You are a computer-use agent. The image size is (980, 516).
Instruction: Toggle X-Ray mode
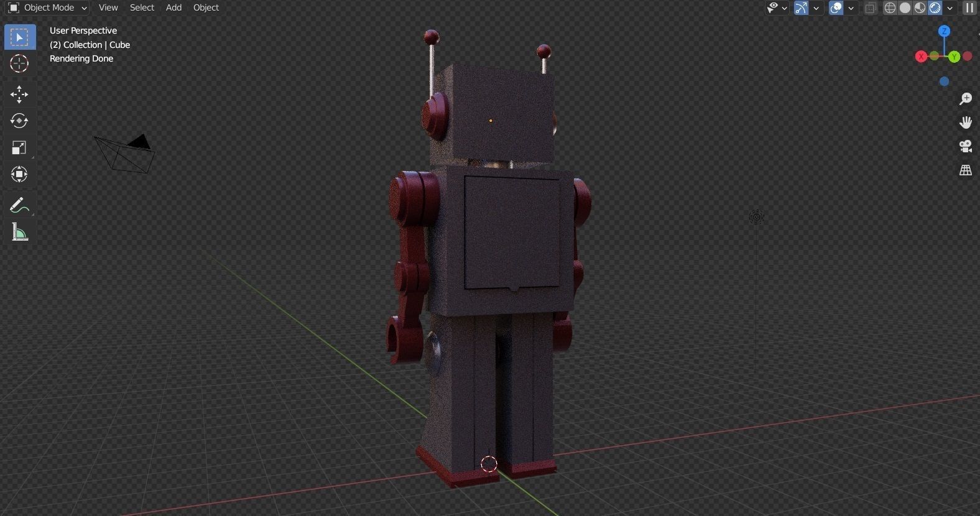[x=871, y=7]
